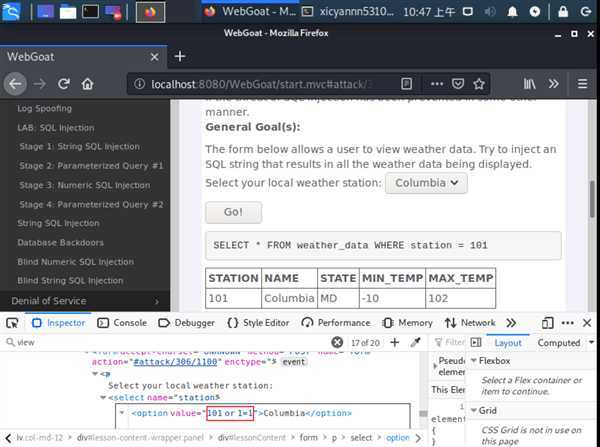Launch the terminal emulator from the panel

(90, 11)
